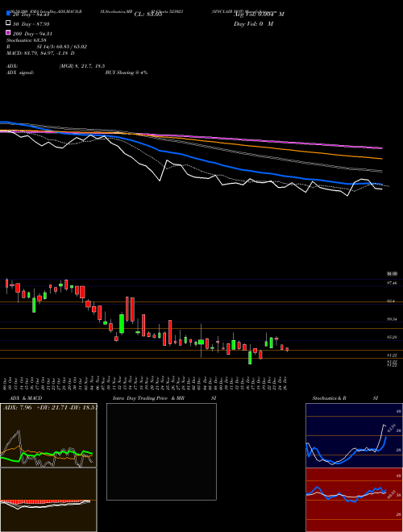This screenshot has height=532, width=403.
Task: Click the 92.4 price axis label
Action: coord(392,301)
